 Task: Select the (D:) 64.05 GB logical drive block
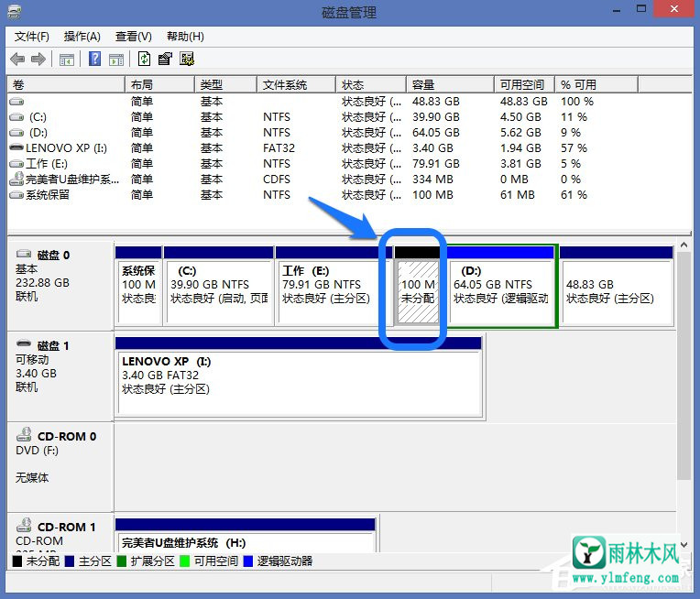click(x=501, y=286)
